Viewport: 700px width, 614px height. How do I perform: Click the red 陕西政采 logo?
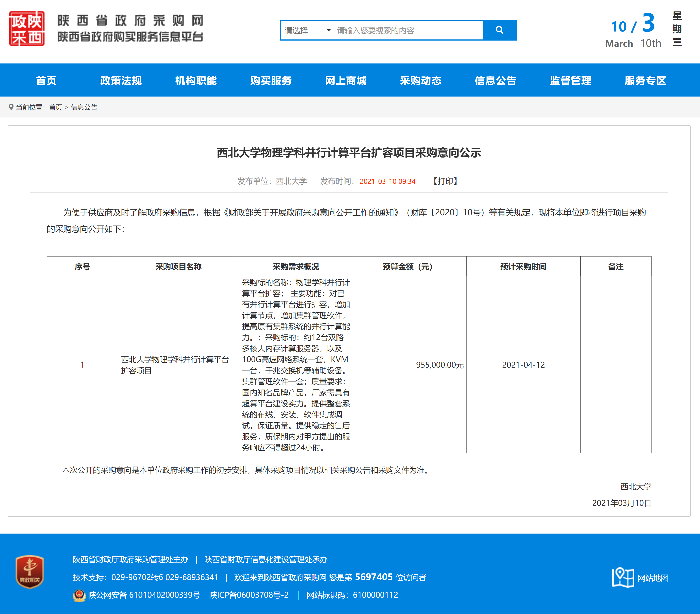coord(27,29)
